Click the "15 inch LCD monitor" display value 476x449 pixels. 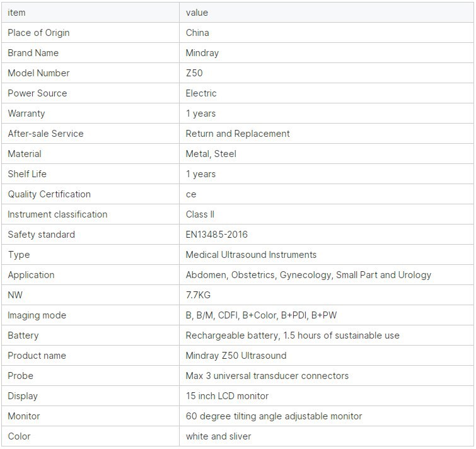pos(227,396)
